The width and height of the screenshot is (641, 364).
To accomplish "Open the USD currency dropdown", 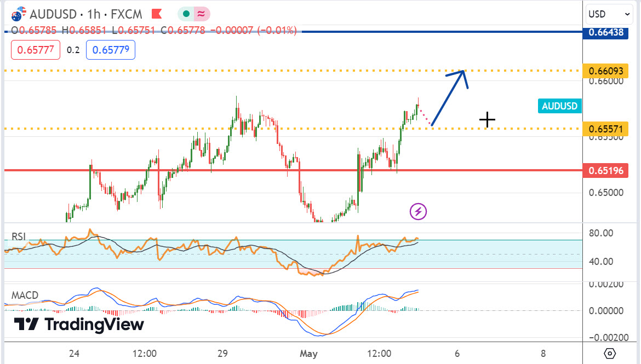I will pos(609,14).
